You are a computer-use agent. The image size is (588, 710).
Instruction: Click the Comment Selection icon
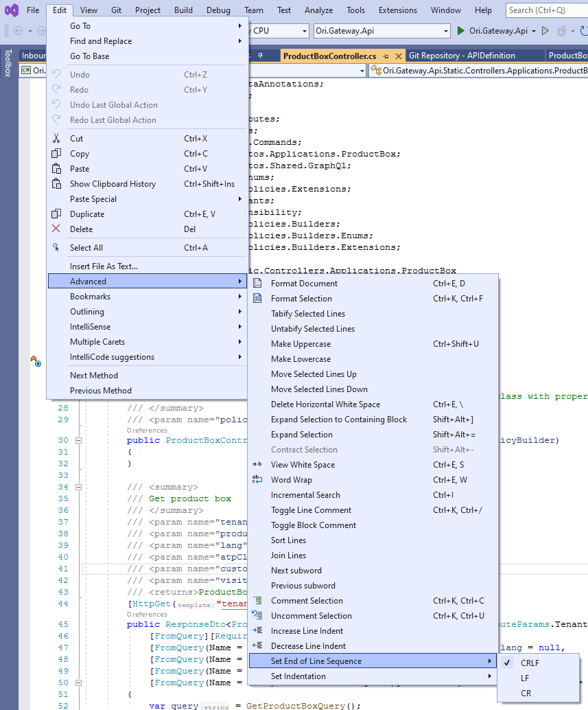coord(257,600)
